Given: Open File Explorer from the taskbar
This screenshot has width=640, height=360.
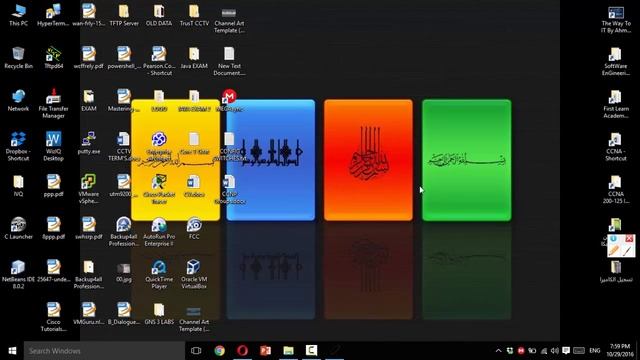Looking at the screenshot, I should coord(289,351).
